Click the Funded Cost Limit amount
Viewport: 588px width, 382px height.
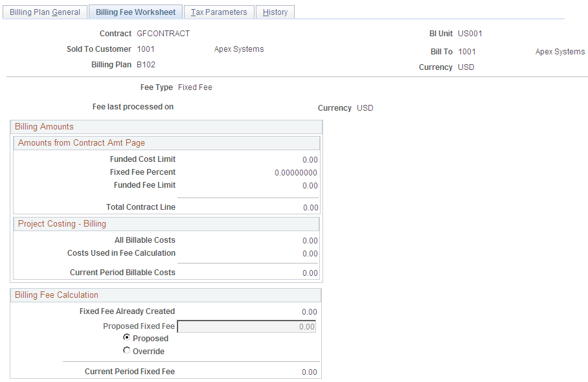[311, 159]
